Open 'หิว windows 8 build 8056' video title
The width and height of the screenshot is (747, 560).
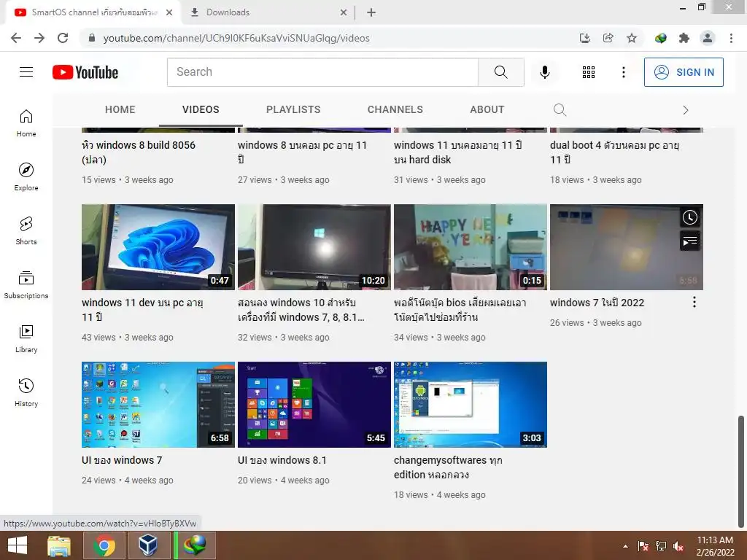point(139,152)
